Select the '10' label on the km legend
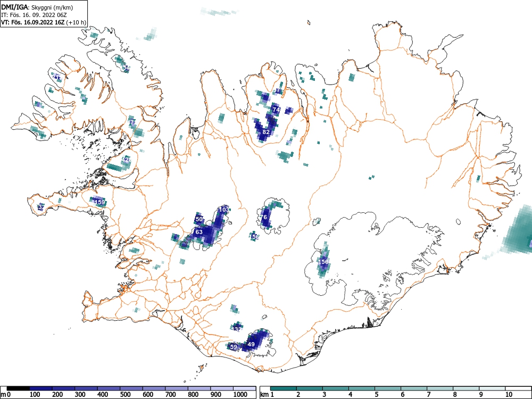Screen dimensions: 532x399 508,395
